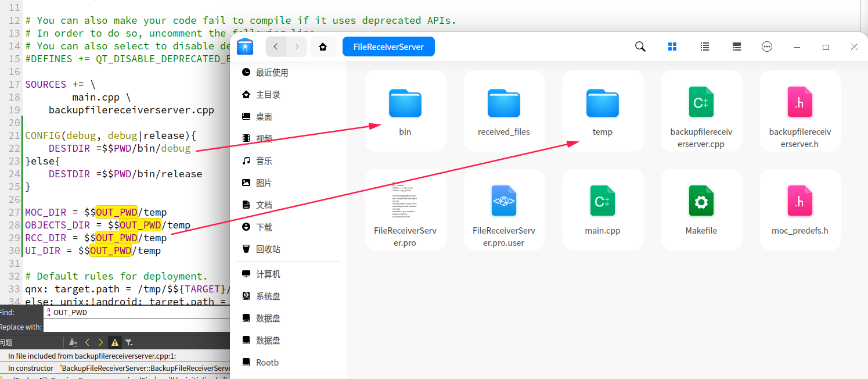Go to previous issue arrow
The image size is (868, 379).
pos(88,343)
